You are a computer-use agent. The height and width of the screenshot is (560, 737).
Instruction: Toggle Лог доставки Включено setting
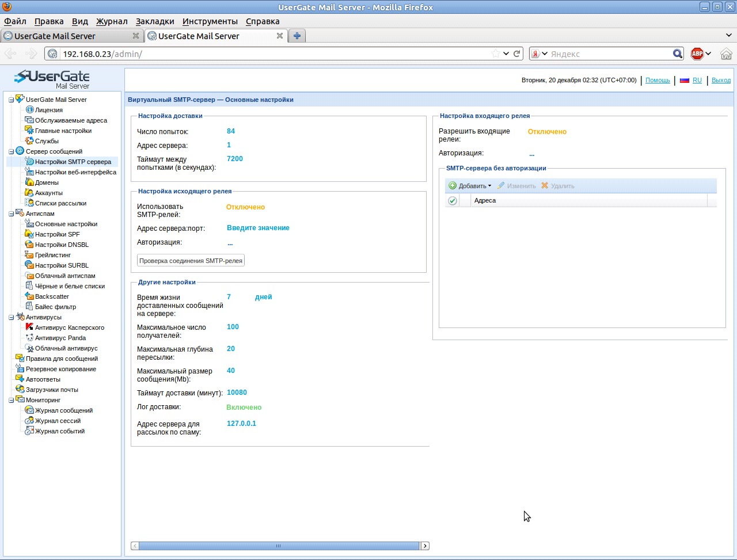(244, 407)
